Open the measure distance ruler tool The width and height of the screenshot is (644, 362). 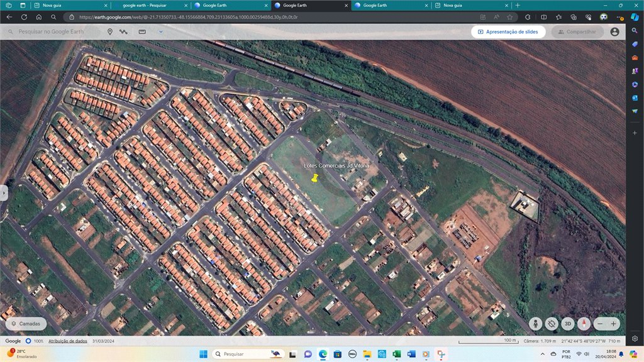(x=142, y=31)
